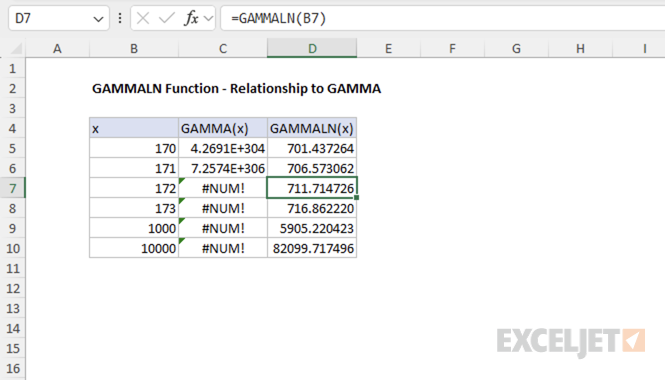Select cell showing 706.573062
Screen dimensions: 665x380
click(x=312, y=168)
